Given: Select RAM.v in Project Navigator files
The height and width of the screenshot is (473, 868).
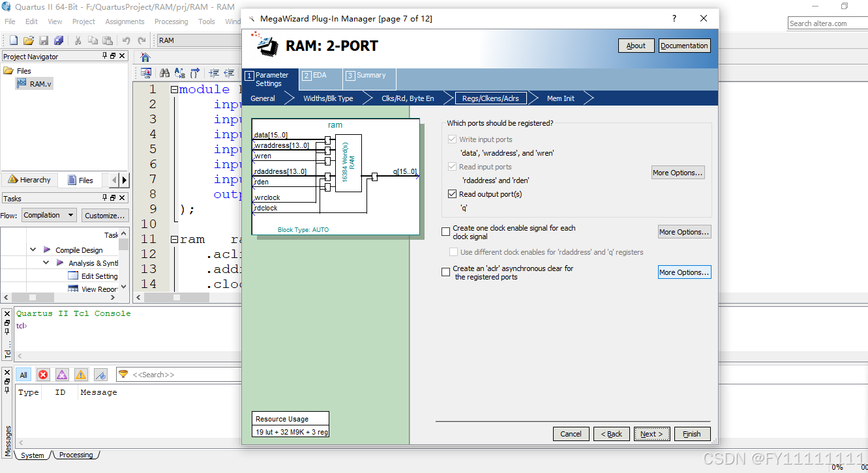Looking at the screenshot, I should pos(34,84).
